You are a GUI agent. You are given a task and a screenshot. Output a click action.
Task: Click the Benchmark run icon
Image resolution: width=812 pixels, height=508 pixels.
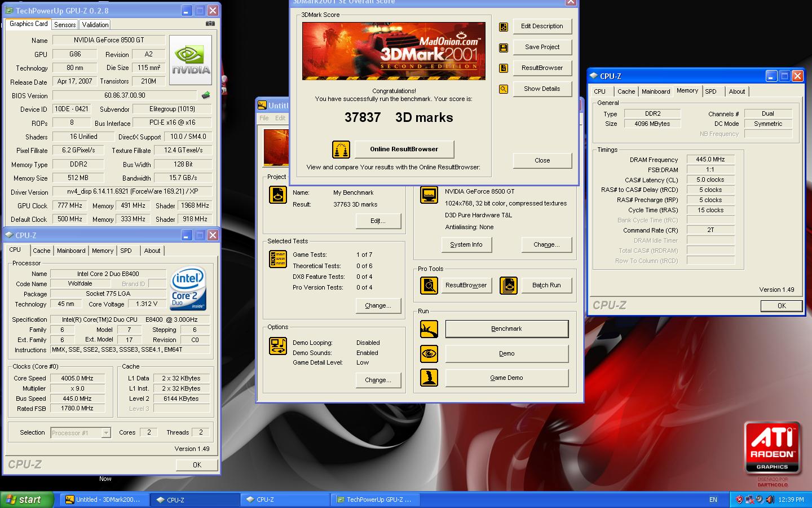[429, 329]
